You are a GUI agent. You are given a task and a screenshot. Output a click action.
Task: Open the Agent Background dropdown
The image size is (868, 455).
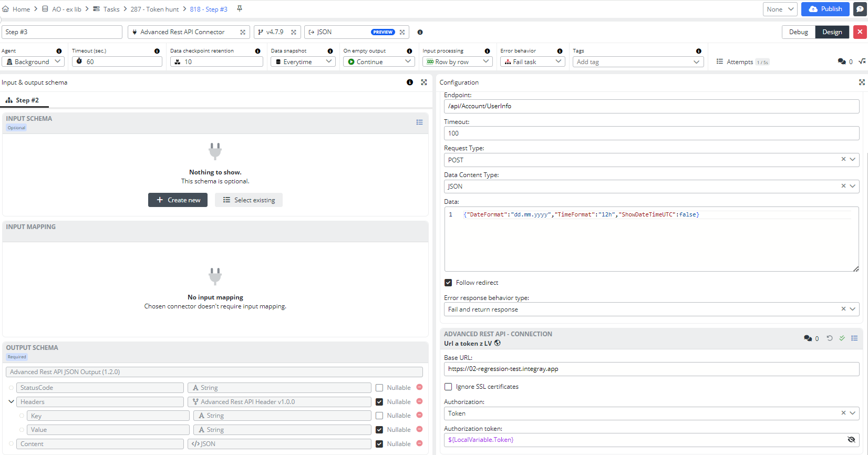tap(33, 62)
